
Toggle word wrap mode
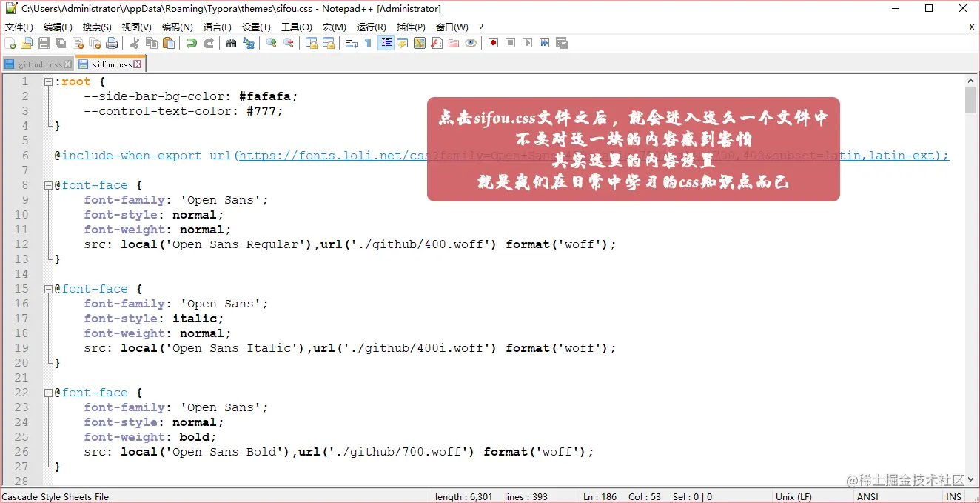click(x=352, y=43)
